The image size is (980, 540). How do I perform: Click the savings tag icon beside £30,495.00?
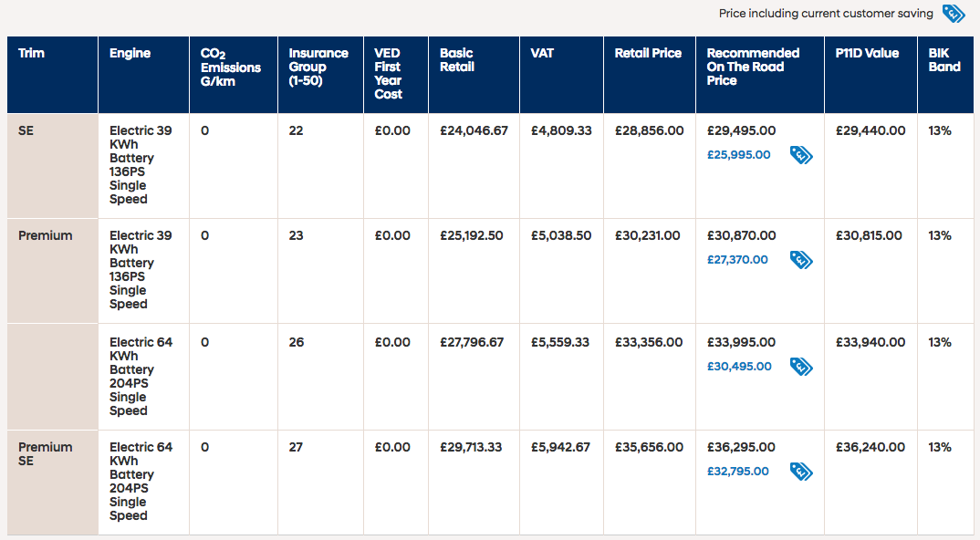tap(801, 367)
